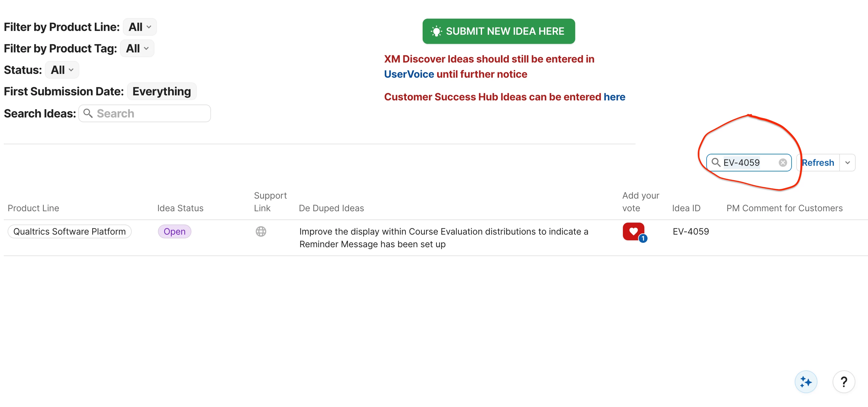Expand the arrow menu next to Refresh
This screenshot has width=868, height=407.
[x=847, y=163]
